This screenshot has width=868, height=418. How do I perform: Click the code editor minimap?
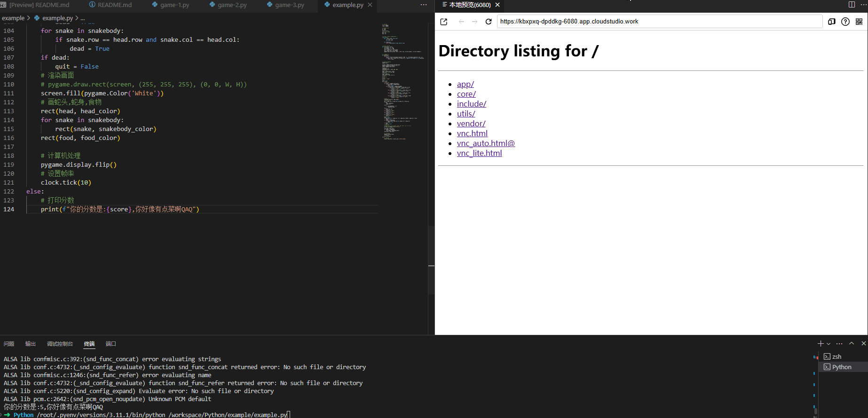coord(403,82)
